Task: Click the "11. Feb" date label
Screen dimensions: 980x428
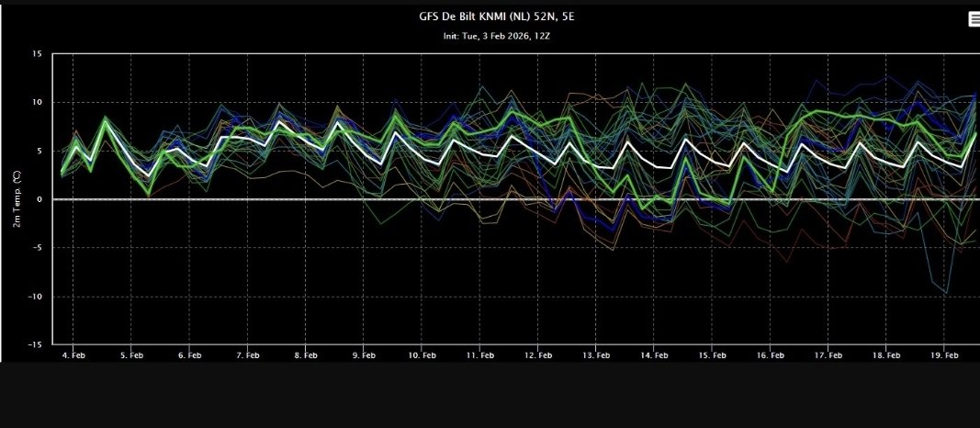Action: pos(480,355)
